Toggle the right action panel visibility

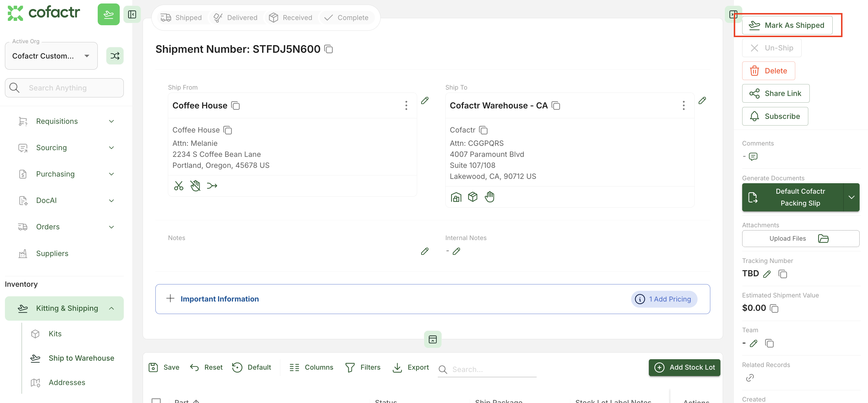click(x=733, y=14)
